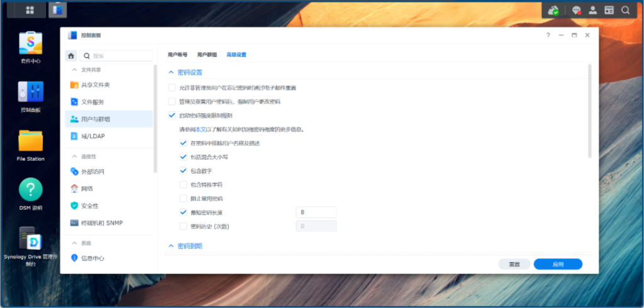Switch to the 用户群组 tab

(x=207, y=55)
